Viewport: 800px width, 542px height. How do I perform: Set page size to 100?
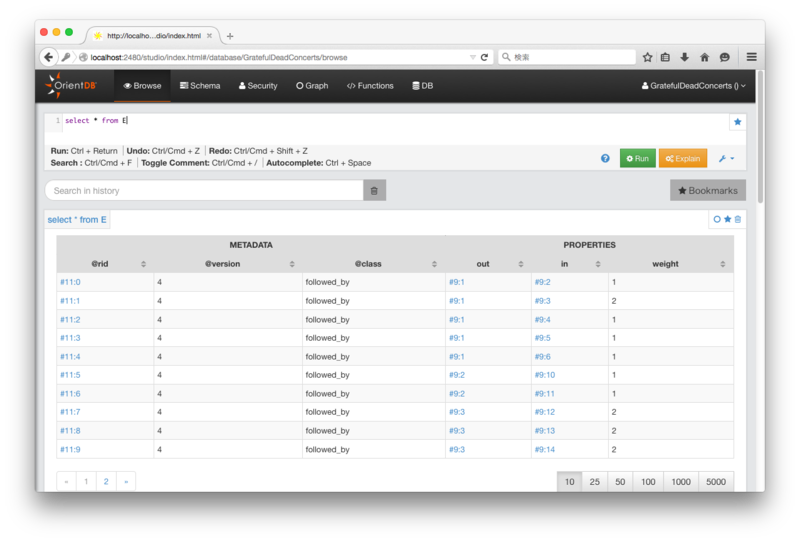648,482
